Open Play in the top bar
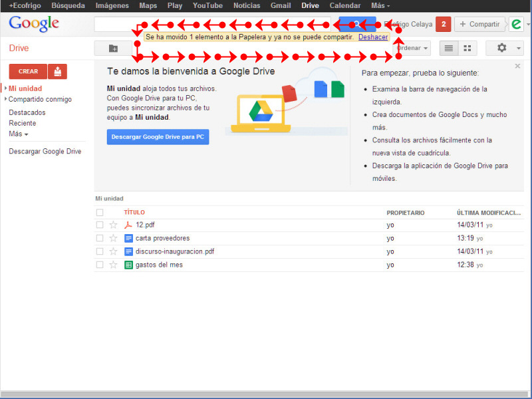Image resolution: width=532 pixels, height=399 pixels. click(175, 5)
